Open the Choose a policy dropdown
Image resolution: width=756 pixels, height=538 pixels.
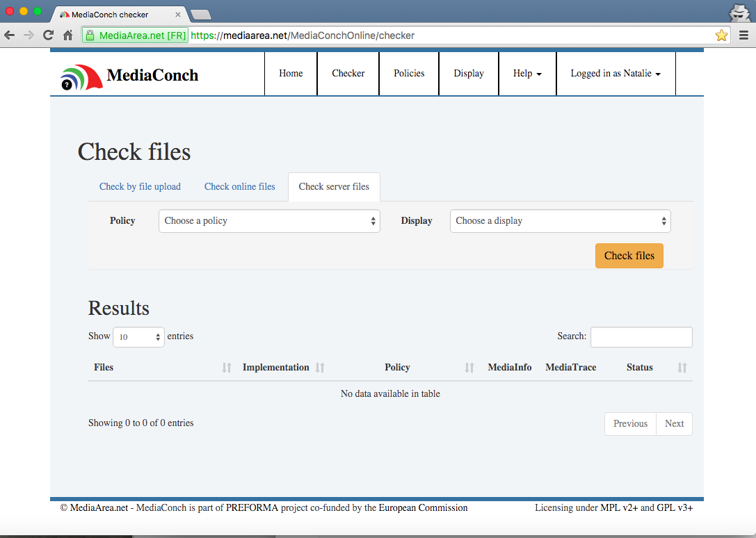[269, 221]
